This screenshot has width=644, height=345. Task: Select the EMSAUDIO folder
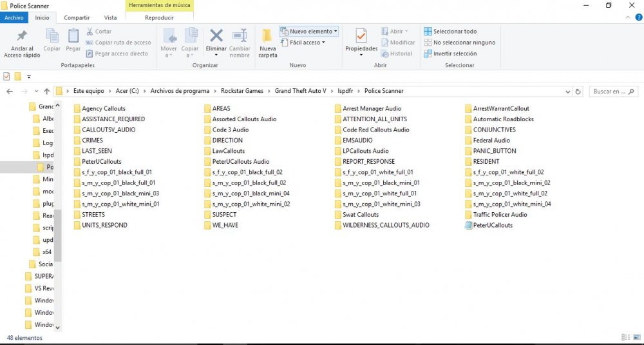(x=353, y=140)
